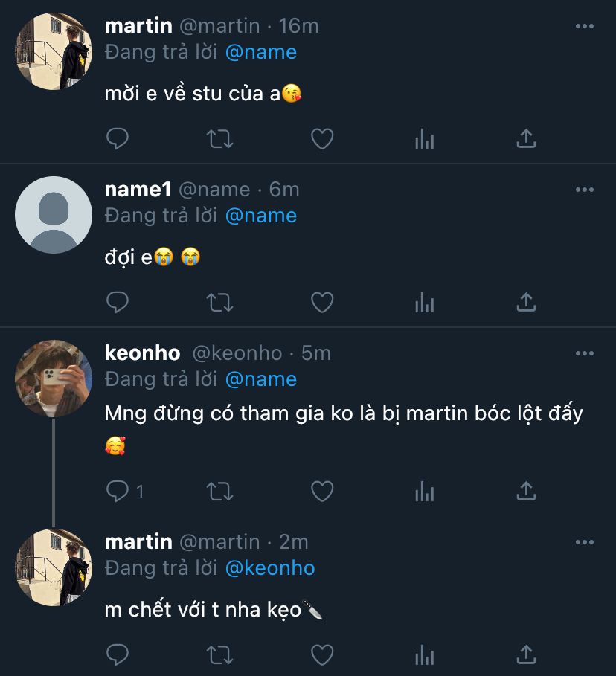The width and height of the screenshot is (616, 676).
Task: Open more options on martin's first tweet
Action: point(585,26)
